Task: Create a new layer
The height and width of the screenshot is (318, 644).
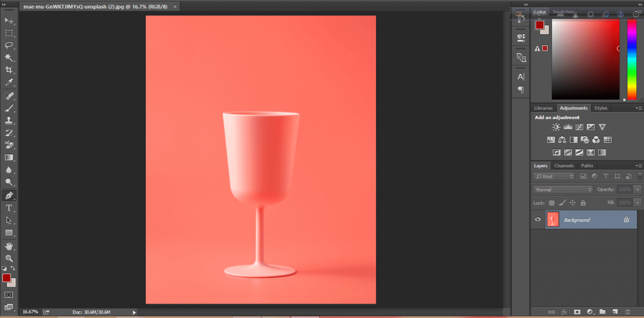Action: pyautogui.click(x=615, y=312)
